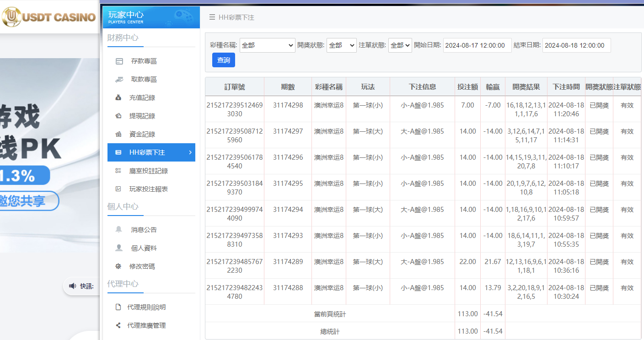644x340 pixels.
Task: Click the fund records icon
Action: (x=119, y=135)
